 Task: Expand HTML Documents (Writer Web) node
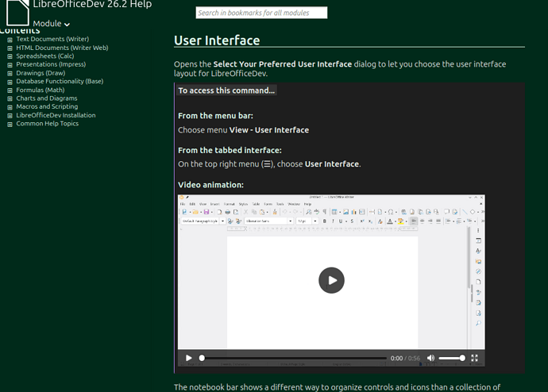(x=10, y=48)
